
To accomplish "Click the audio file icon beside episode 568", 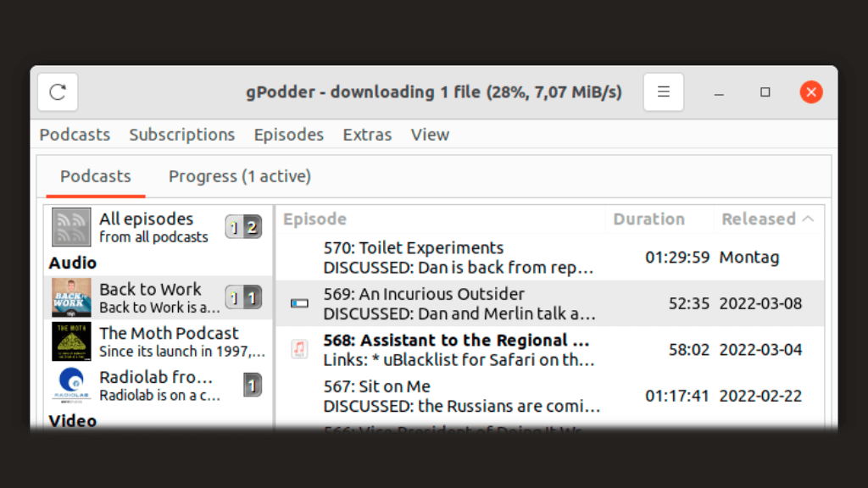I will pos(299,349).
